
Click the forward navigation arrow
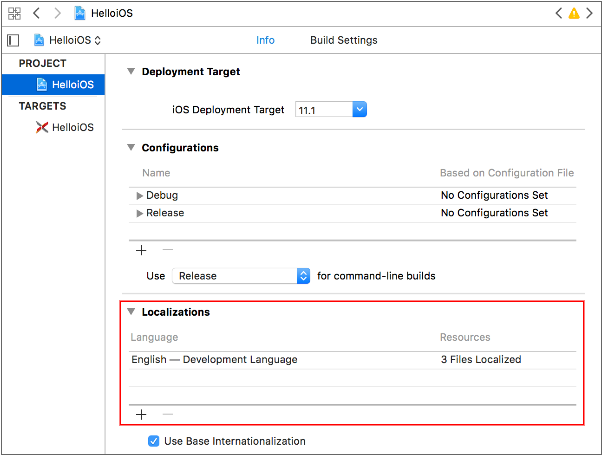pos(56,14)
